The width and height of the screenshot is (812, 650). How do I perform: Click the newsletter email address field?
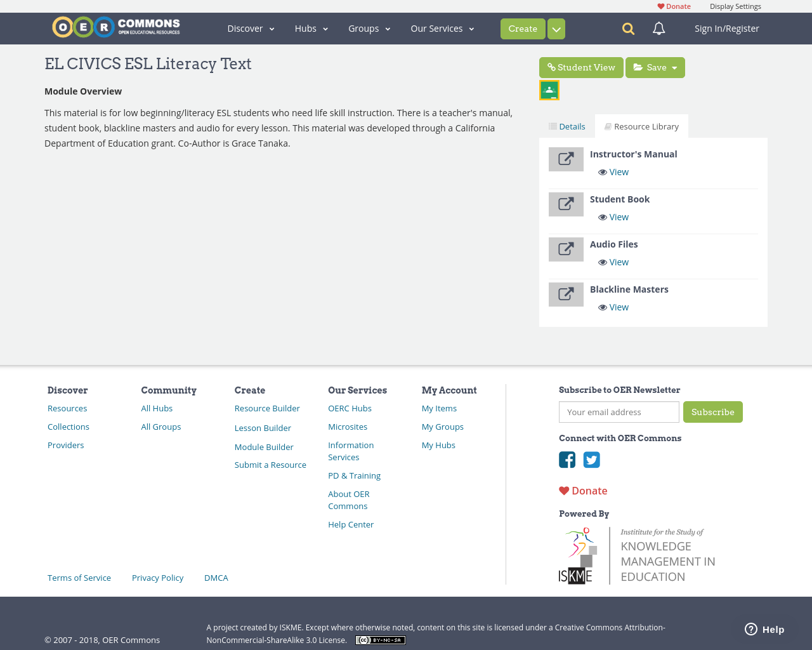[619, 412]
